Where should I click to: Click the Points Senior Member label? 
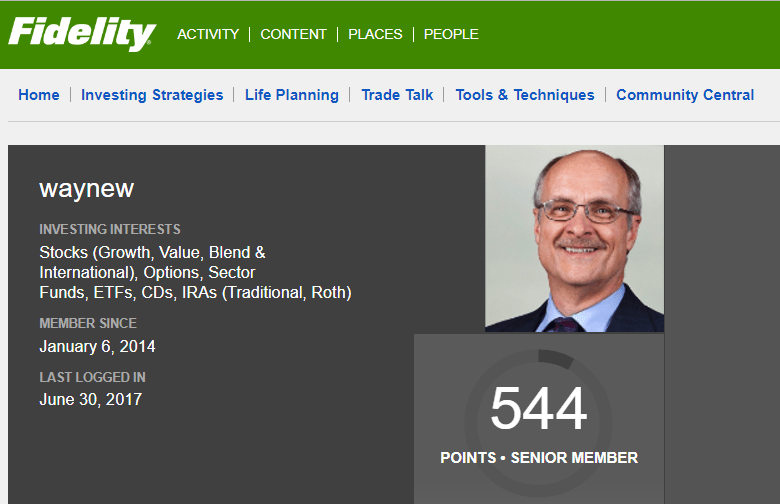(x=539, y=458)
